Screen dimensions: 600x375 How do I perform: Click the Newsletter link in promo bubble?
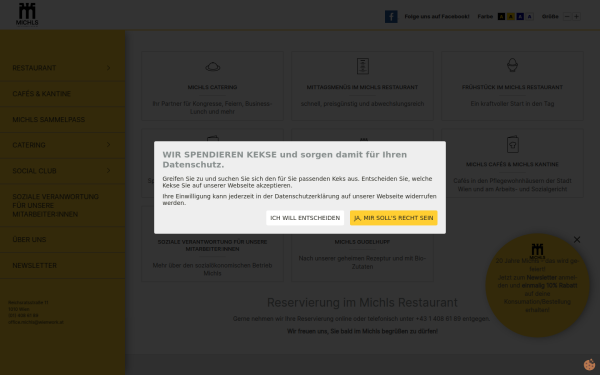pos(541,277)
